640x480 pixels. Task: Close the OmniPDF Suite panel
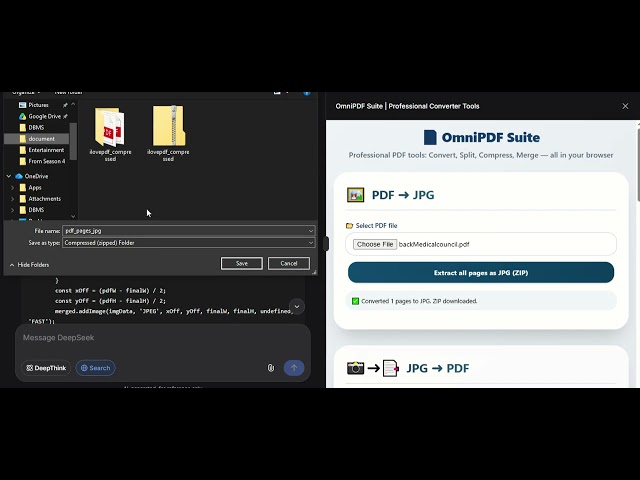tap(625, 106)
